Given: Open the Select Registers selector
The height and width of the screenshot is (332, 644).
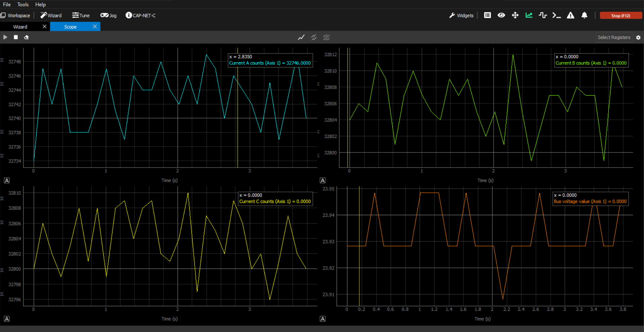Looking at the screenshot, I should click(x=614, y=38).
